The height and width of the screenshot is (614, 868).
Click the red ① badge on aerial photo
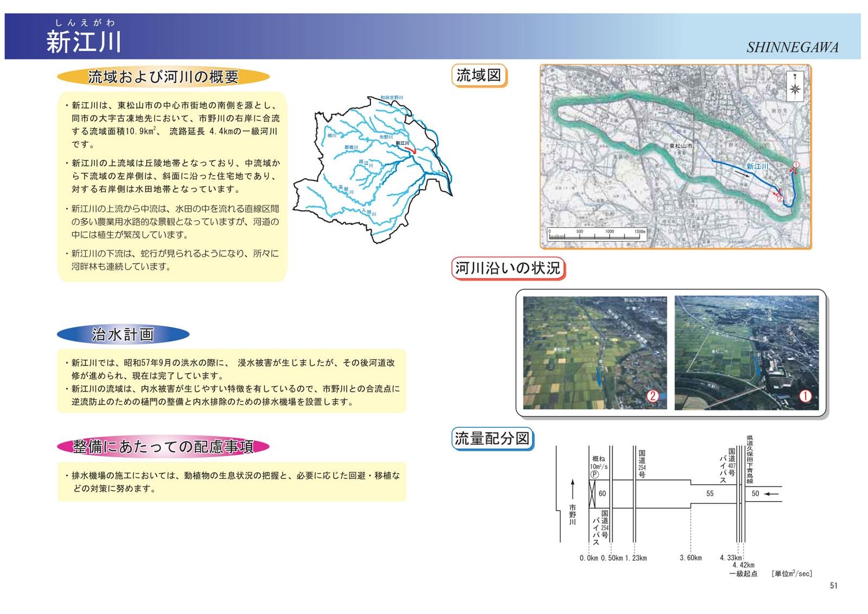click(806, 396)
